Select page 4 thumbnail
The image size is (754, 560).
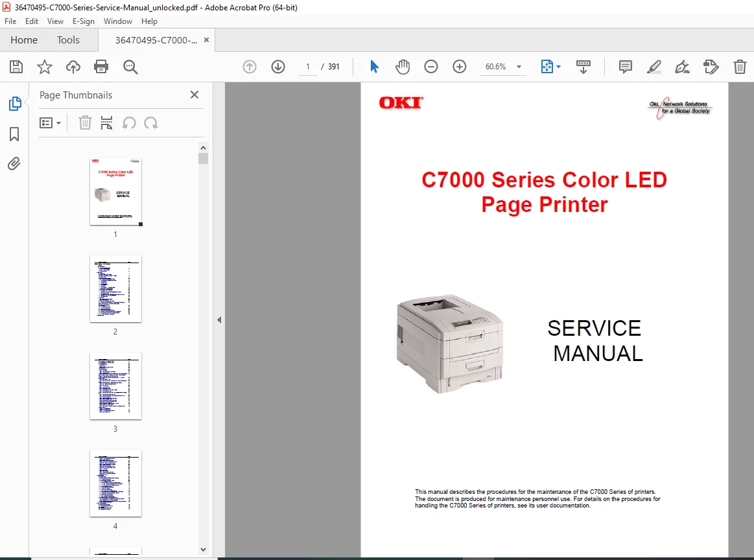point(115,483)
